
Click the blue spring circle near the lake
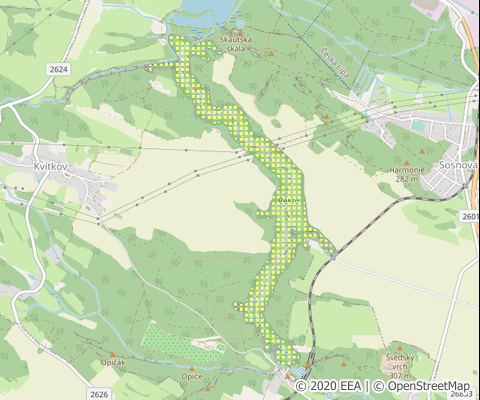[x=240, y=24]
